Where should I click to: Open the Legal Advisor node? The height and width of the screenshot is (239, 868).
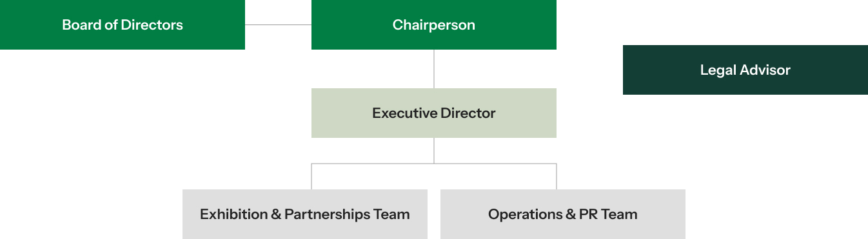point(745,70)
